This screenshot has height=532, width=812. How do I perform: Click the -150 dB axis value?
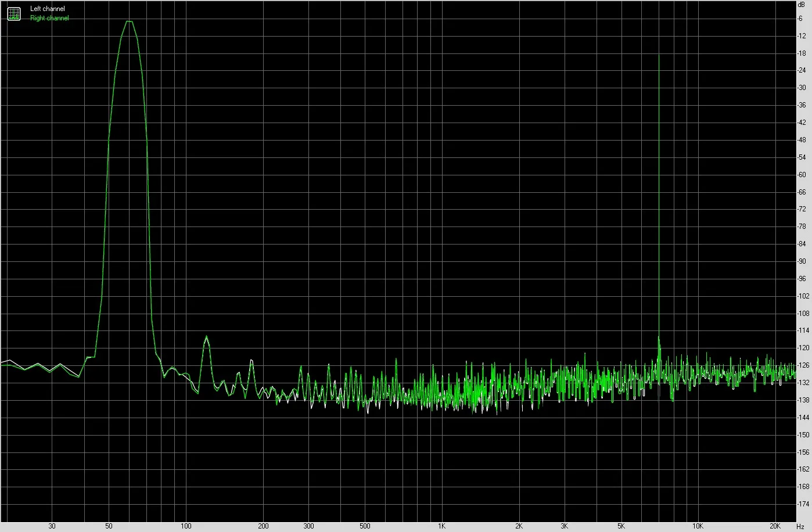(x=803, y=434)
